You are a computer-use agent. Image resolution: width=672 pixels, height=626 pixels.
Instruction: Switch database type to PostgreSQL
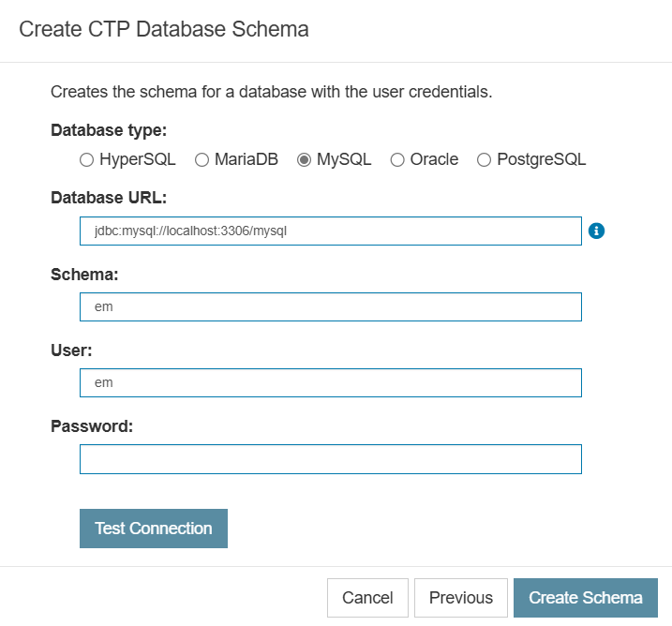484,160
